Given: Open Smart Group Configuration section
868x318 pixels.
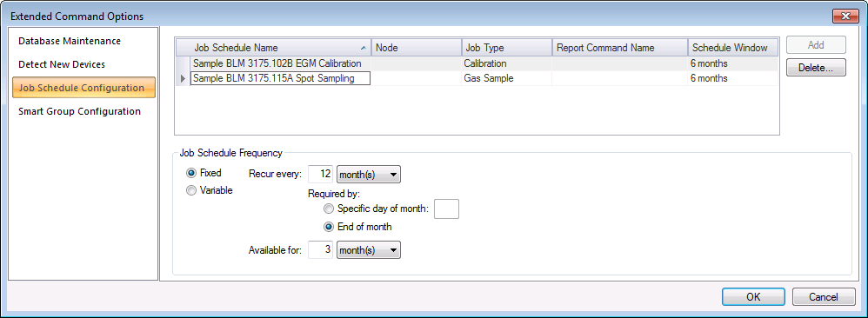Looking at the screenshot, I should click(x=79, y=111).
